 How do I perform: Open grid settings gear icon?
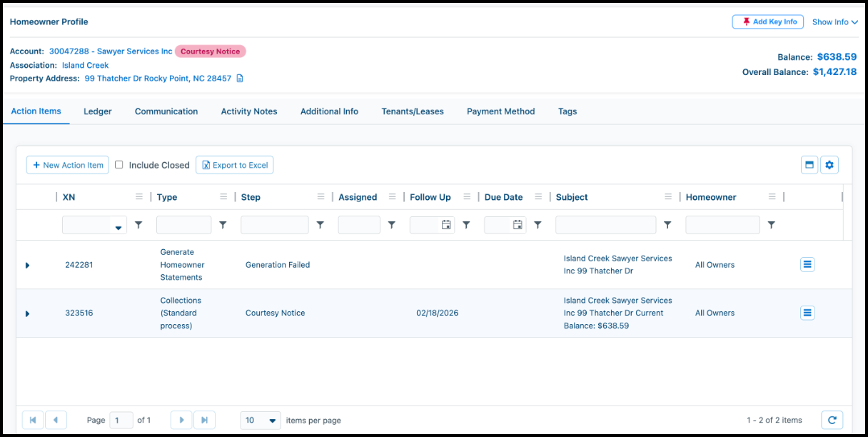click(x=829, y=165)
